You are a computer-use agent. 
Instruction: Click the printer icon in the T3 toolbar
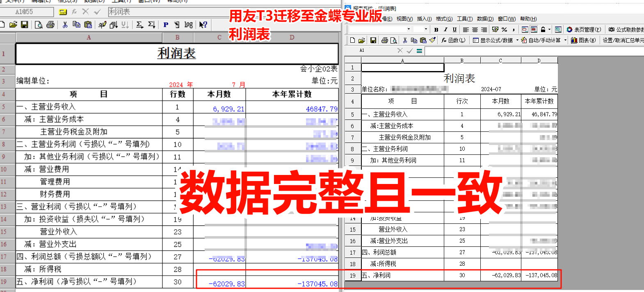coord(50,25)
